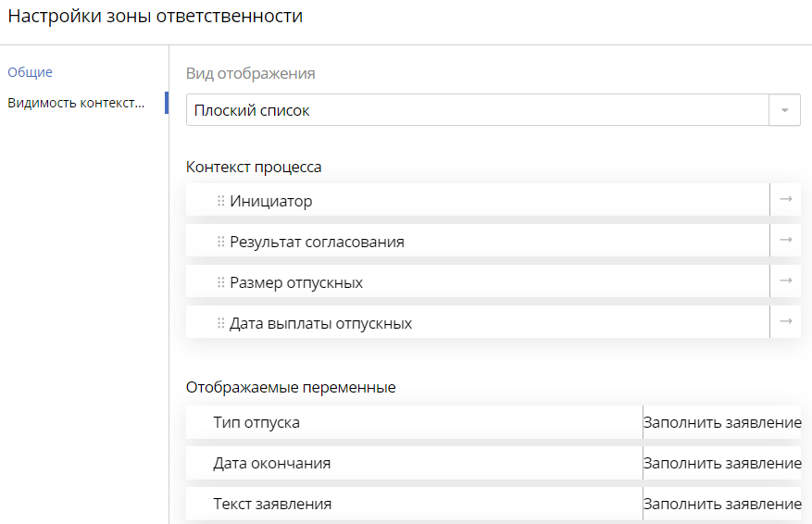
Task: Click the Дата выплаты отпускных item label
Action: click(320, 323)
